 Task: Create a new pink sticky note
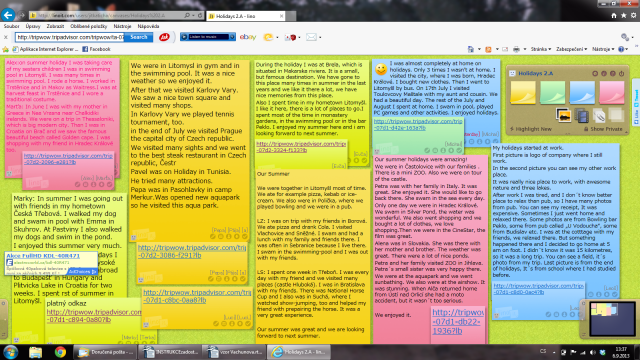611,92
